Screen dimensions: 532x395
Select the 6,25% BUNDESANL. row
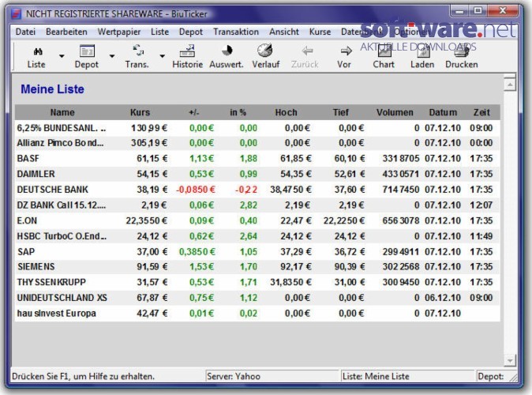pos(257,128)
